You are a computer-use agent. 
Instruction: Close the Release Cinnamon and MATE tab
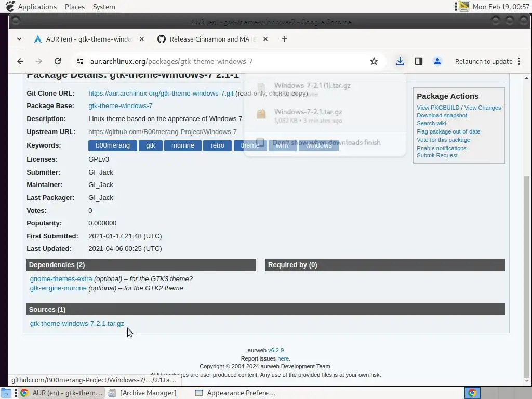265,39
